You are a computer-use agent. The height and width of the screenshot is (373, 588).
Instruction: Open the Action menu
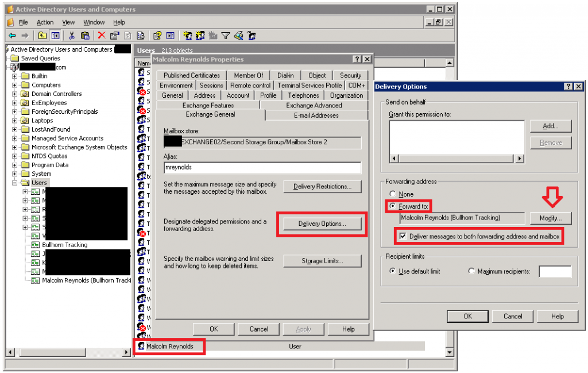tap(45, 22)
